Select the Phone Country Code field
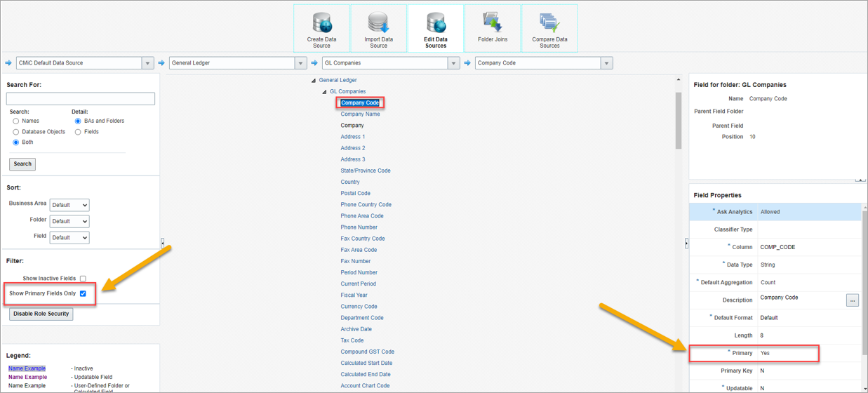Image resolution: width=868 pixels, height=393 pixels. tap(366, 205)
